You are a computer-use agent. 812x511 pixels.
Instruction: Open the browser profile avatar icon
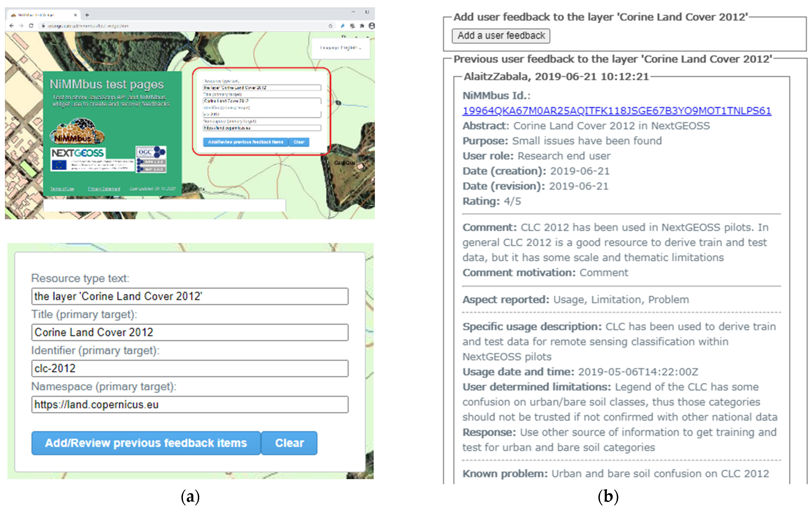pos(372,26)
